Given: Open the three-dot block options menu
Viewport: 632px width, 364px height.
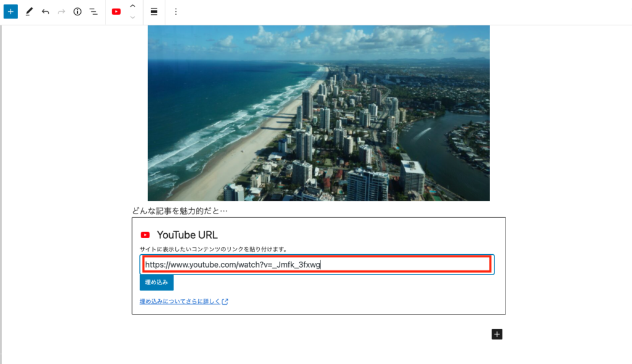Looking at the screenshot, I should pyautogui.click(x=175, y=12).
